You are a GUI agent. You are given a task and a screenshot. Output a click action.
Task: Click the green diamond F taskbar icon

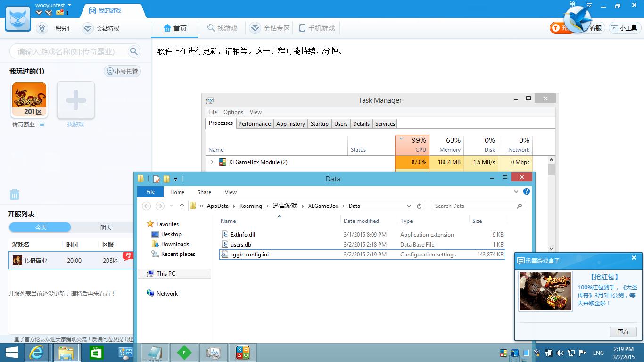tap(184, 353)
